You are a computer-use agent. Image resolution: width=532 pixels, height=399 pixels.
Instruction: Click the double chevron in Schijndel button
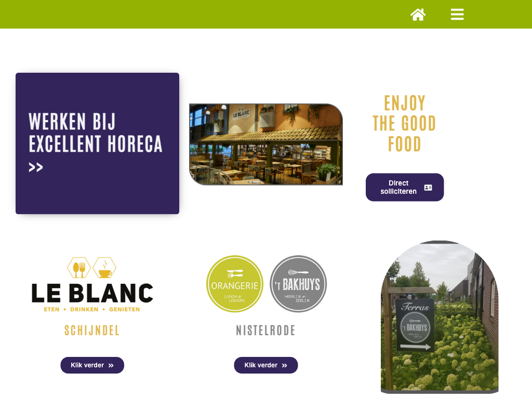111,365
